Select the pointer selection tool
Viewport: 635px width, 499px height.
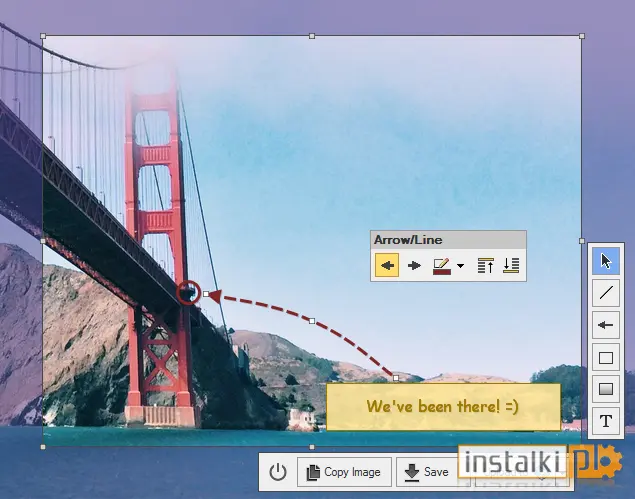pos(606,261)
